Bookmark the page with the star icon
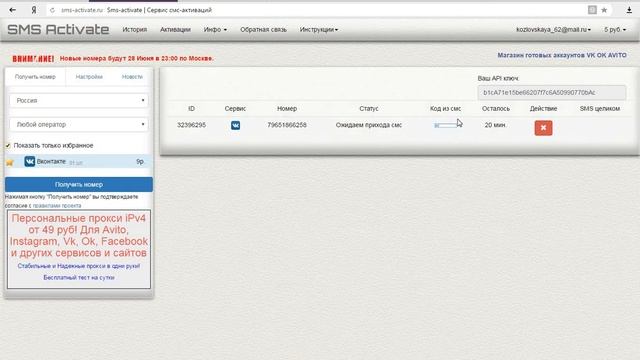Screen dimensions: 640x360 (604, 10)
